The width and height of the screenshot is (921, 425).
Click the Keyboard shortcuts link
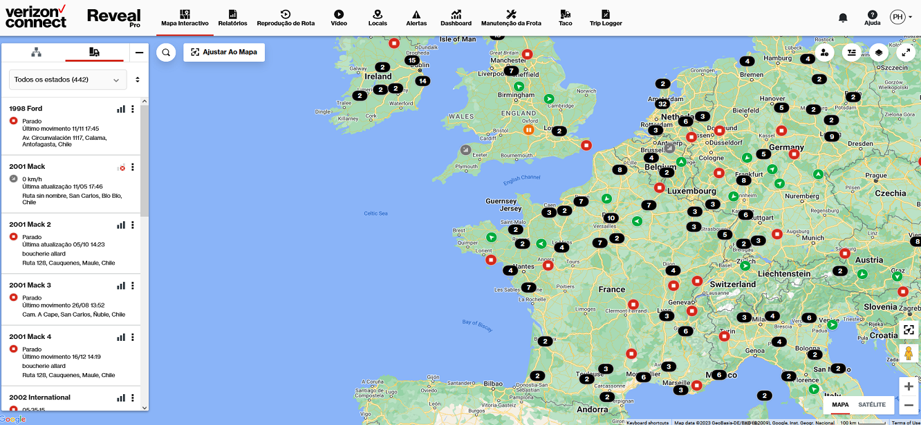[x=648, y=422]
